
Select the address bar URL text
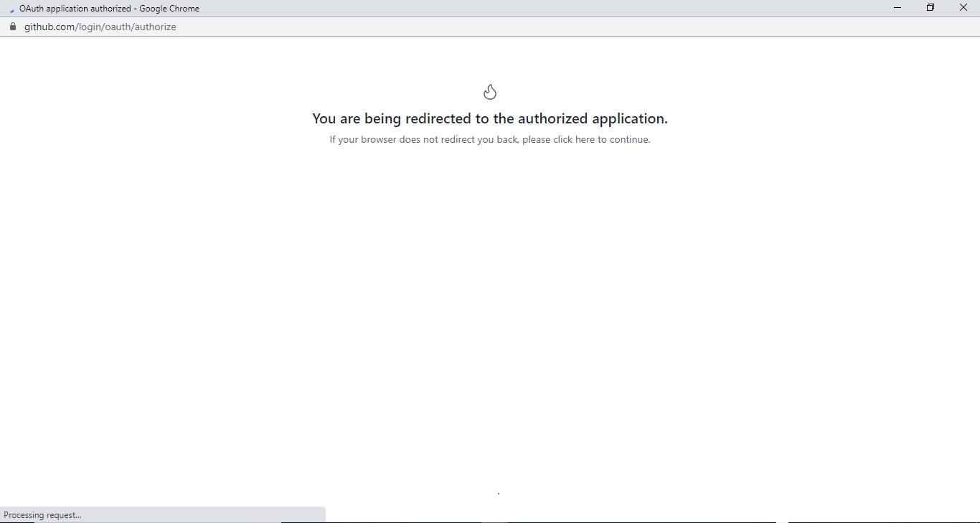click(100, 27)
